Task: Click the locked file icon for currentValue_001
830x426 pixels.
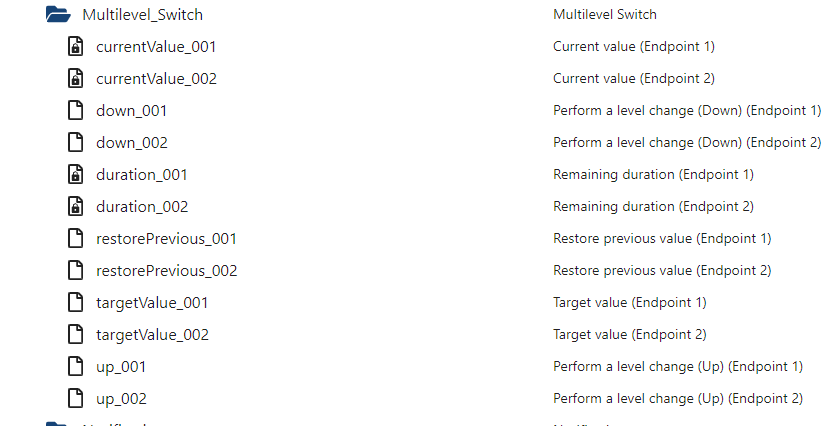Action: (74, 46)
